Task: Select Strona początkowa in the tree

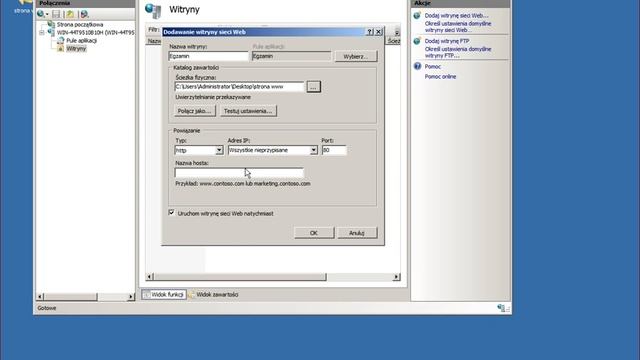Action: point(80,24)
